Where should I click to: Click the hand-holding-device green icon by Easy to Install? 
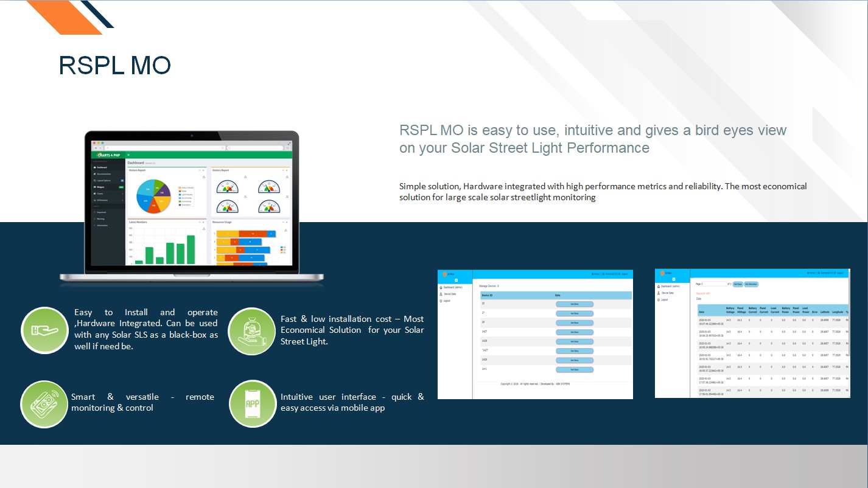(x=44, y=330)
